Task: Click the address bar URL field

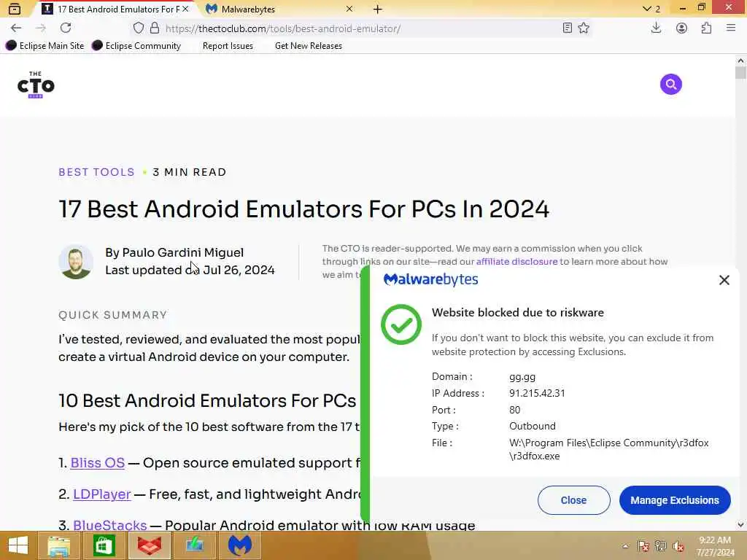Action: click(x=362, y=28)
